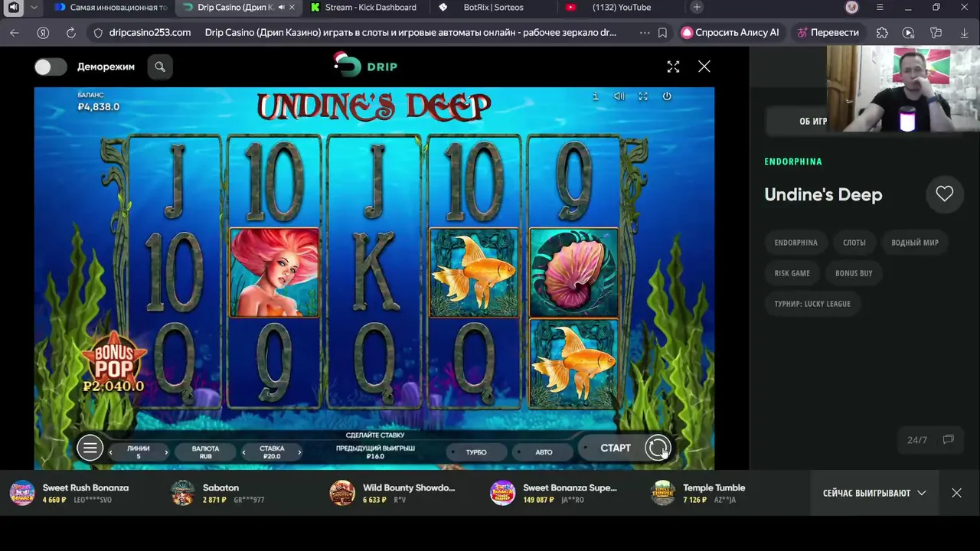Open browser extensions puzzle icon
980x551 pixels.
[x=882, y=33]
